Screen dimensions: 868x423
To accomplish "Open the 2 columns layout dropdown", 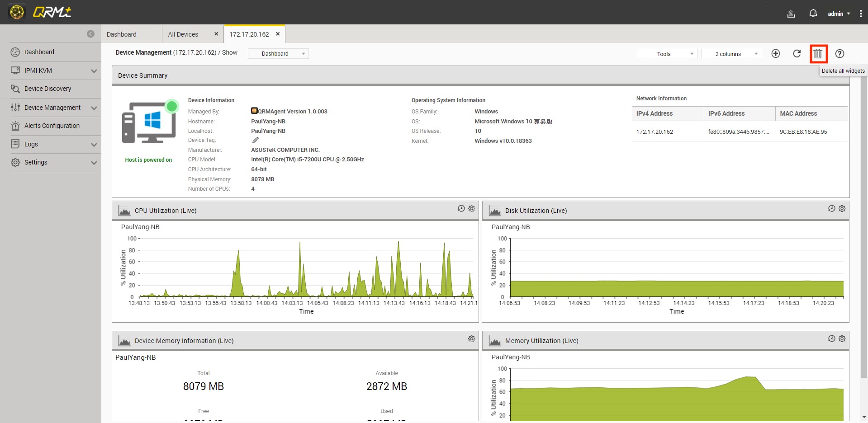I will [731, 54].
